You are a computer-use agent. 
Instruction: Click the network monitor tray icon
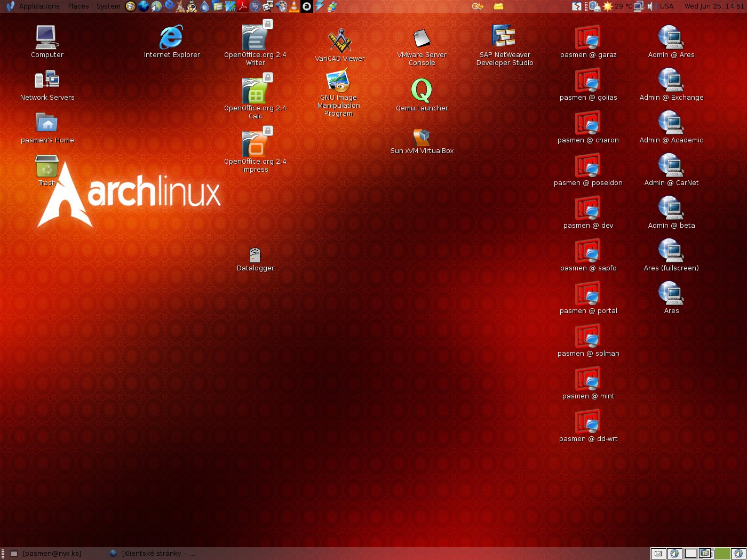click(x=638, y=6)
